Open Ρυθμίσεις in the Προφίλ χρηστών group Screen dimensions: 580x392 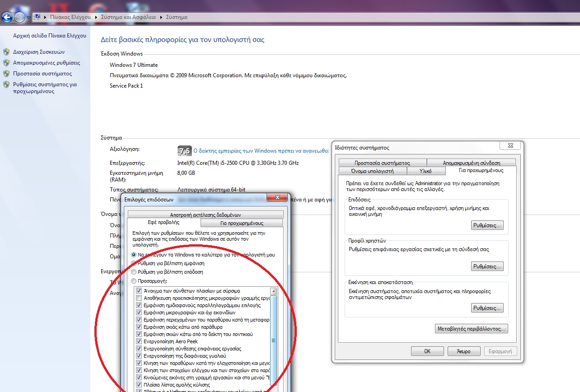point(487,266)
